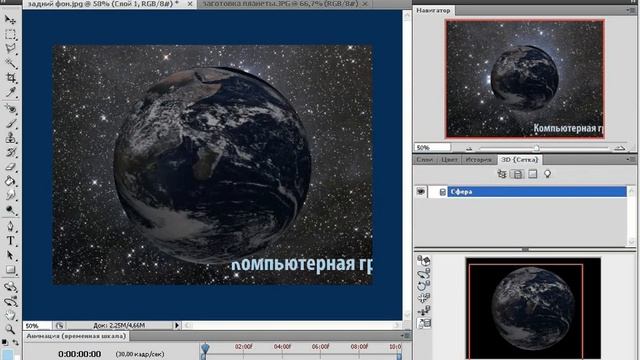Click the 3D mesh sphere preview thumbnail
Screen dimensions: 640x360
(533, 309)
